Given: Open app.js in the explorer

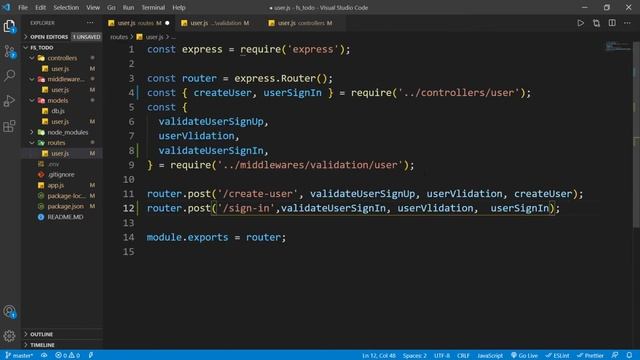Looking at the screenshot, I should [x=56, y=185].
